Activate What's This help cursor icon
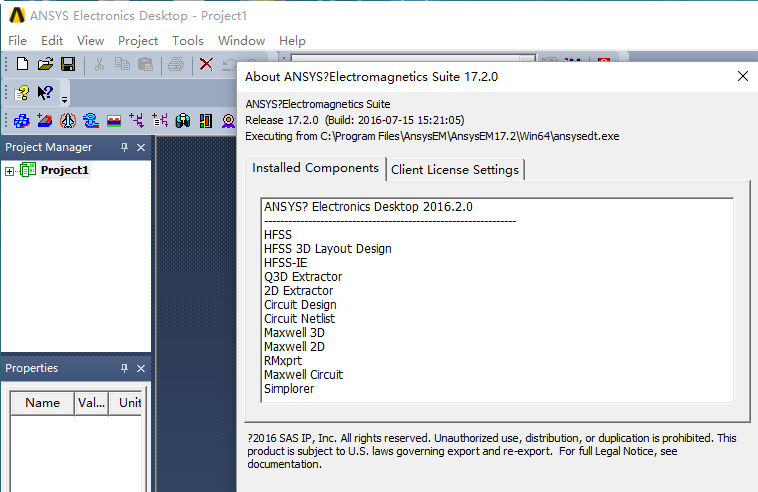The image size is (758, 492). point(45,92)
